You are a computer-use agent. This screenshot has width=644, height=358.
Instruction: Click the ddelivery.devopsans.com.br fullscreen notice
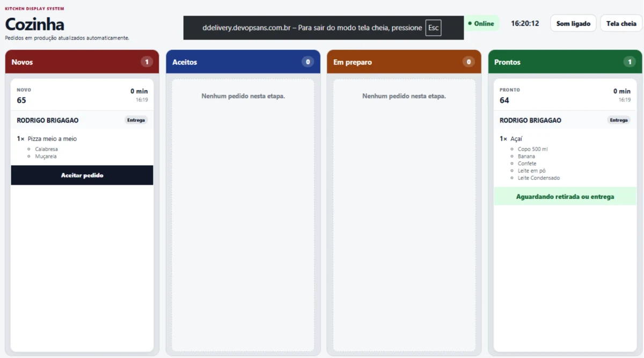point(324,28)
